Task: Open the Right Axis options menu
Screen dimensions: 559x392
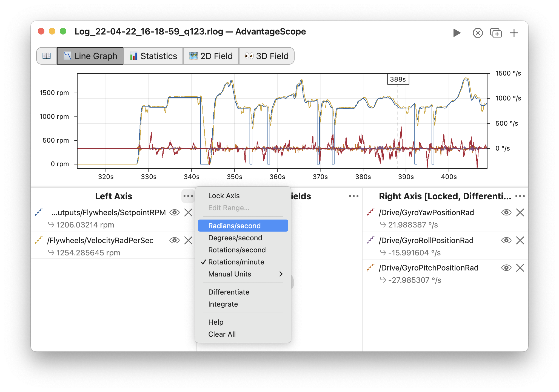Action: click(x=520, y=196)
